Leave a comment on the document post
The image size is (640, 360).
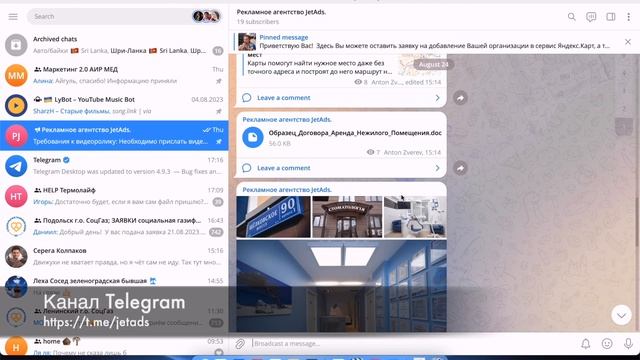[284, 168]
